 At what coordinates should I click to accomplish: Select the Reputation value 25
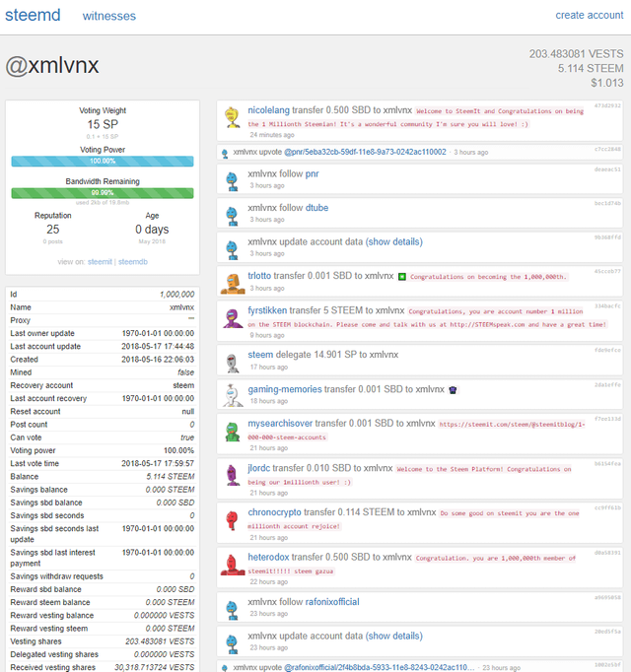[53, 230]
